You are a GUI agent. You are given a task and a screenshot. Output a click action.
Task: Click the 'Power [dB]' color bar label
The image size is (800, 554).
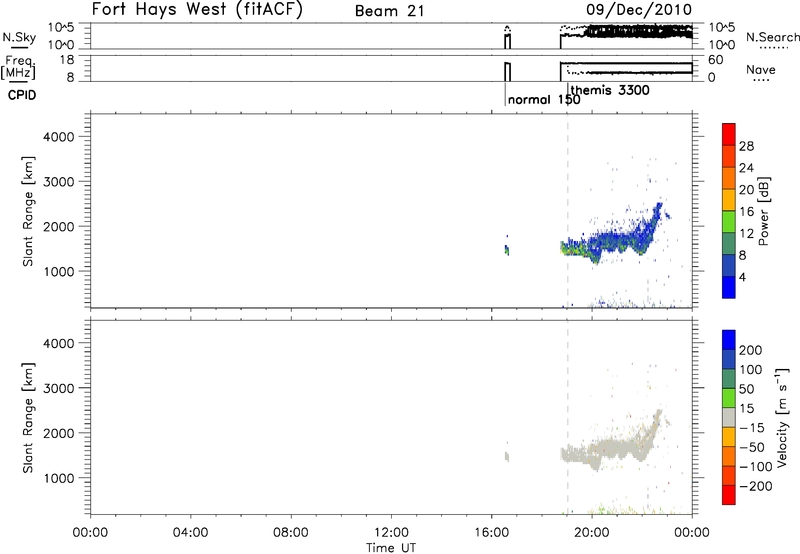click(764, 211)
